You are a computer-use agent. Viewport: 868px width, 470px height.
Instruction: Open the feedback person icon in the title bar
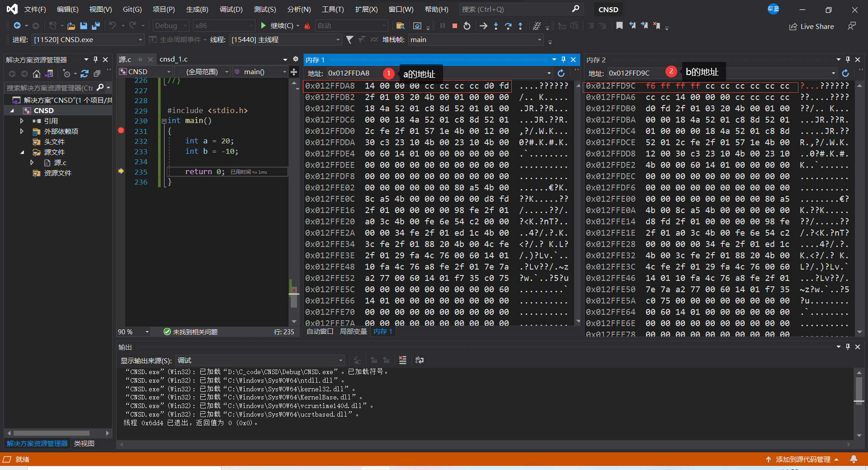[x=852, y=26]
